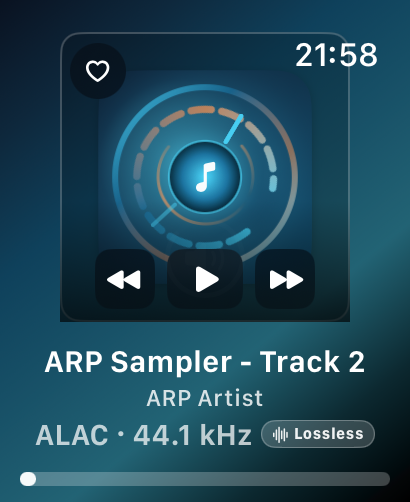
Task: Tap the 21:58 clock display
Action: click(x=336, y=55)
